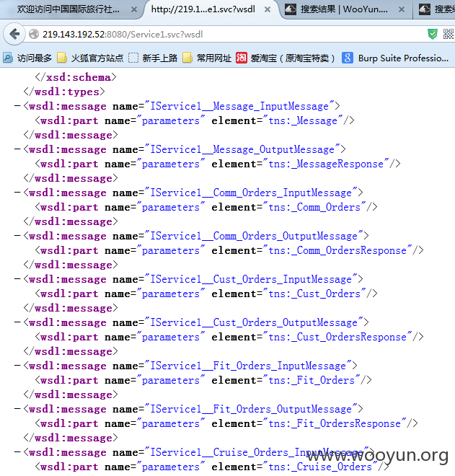Click the browser back arrow button

14,34
